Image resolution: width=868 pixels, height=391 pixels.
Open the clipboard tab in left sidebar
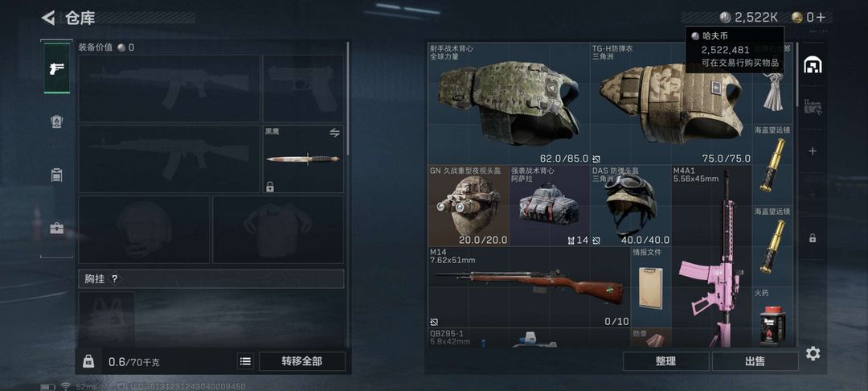56,175
